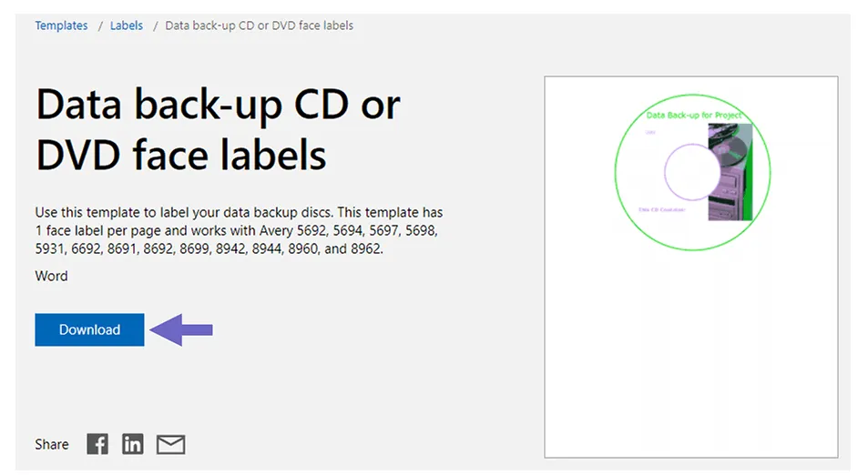
Task: Click 'Data Back-up for Project' text on disc
Action: pos(694,115)
